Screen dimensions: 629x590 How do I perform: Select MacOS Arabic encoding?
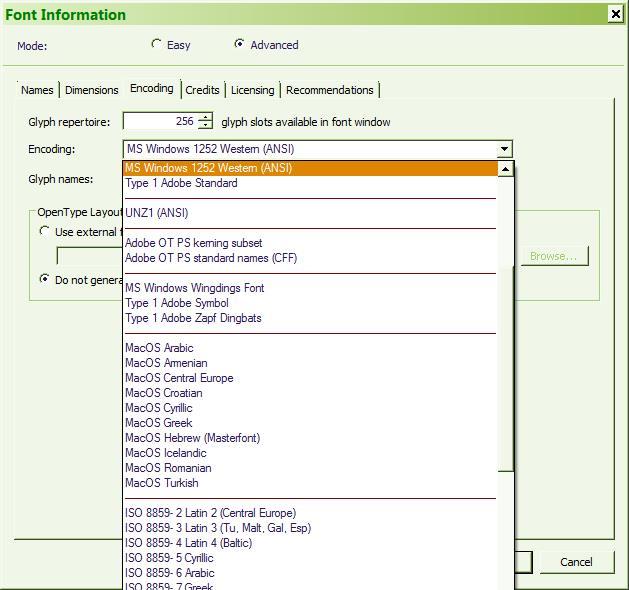(x=310, y=348)
